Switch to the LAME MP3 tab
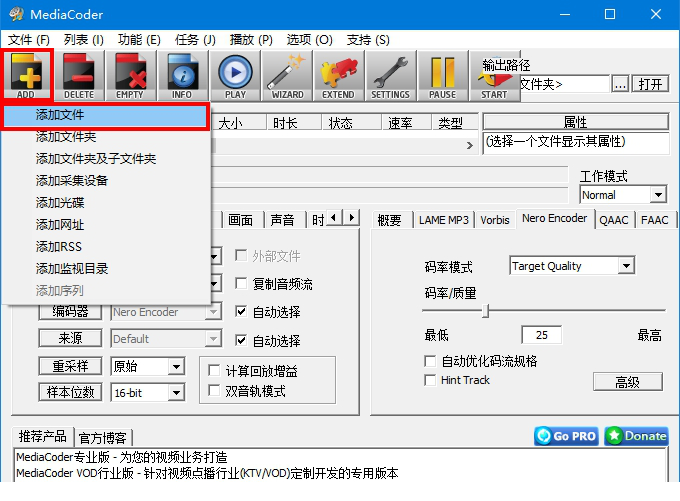Screen dimensions: 680x501 [444, 220]
